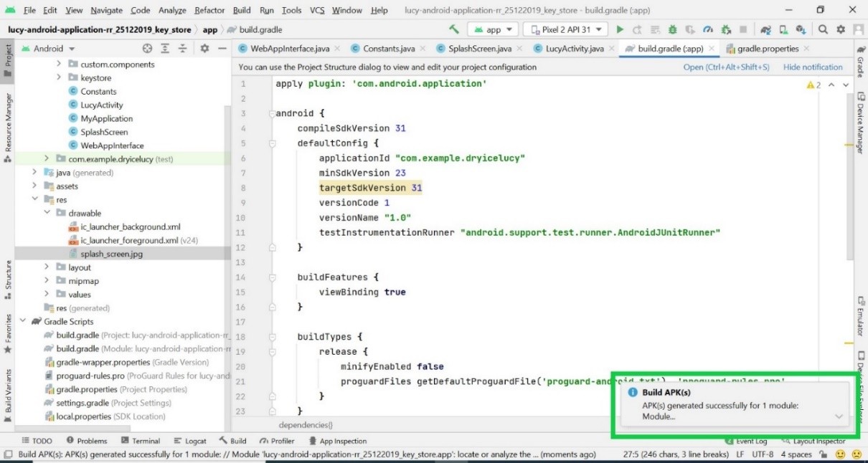Click Sync Project with Gradle Files icon
The image size is (868, 463).
[766, 29]
